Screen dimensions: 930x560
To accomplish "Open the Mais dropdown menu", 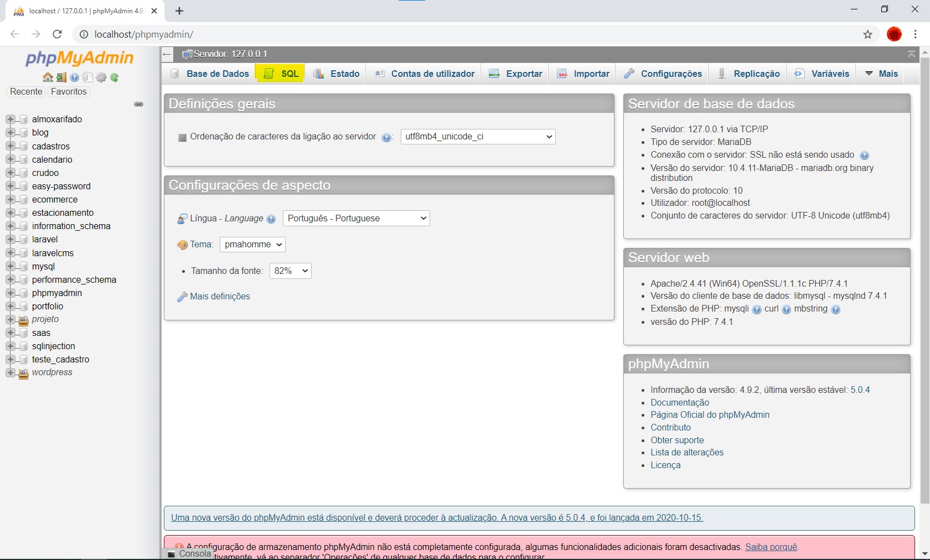I will pyautogui.click(x=882, y=74).
